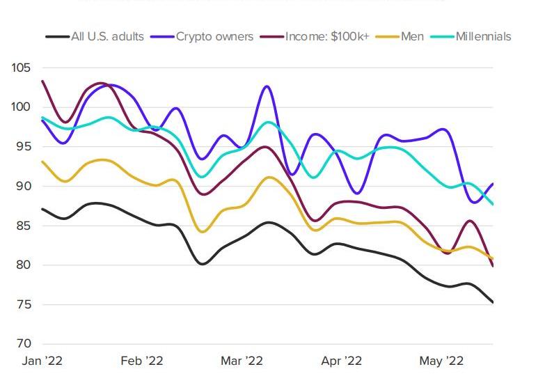
Task: Click the blue Crypto owners legend line swatch
Action: coord(162,36)
